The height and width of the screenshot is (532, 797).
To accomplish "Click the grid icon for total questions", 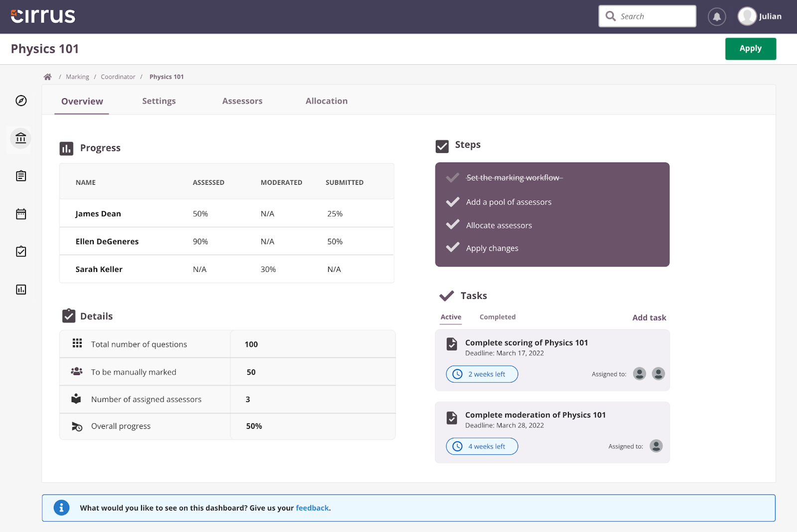I will click(77, 343).
